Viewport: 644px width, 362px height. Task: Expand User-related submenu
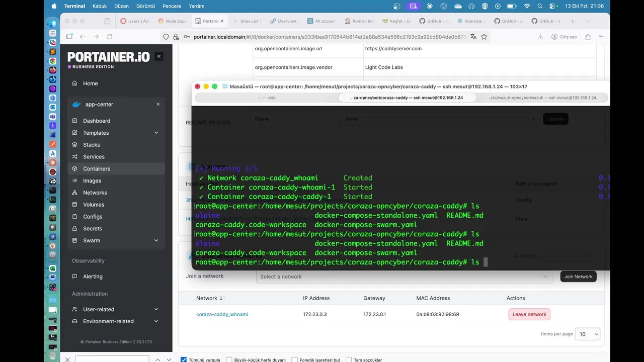156,309
